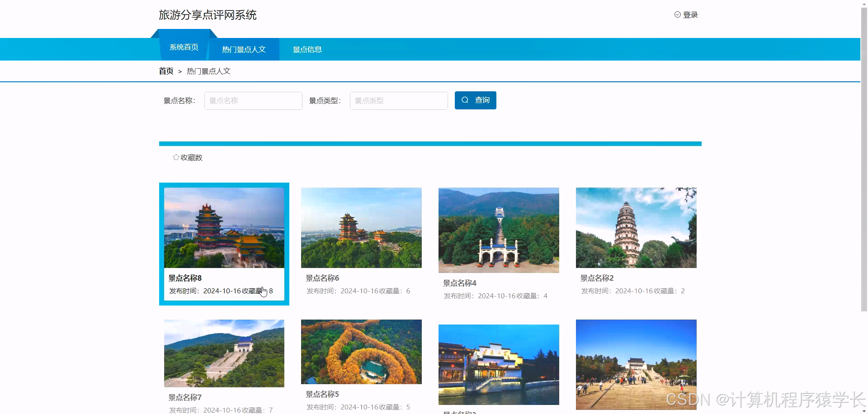Open the 景点名称2 pagoda attraction card

click(x=636, y=227)
